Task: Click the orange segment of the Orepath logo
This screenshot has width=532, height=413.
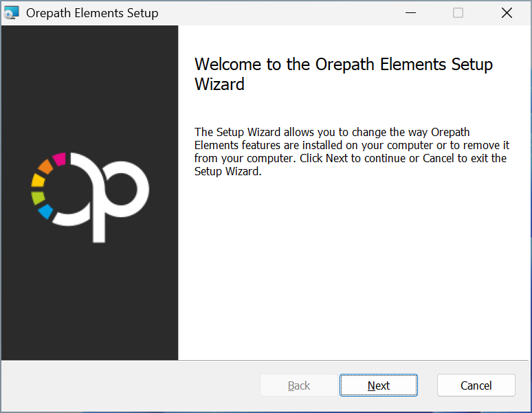Action: tap(45, 166)
